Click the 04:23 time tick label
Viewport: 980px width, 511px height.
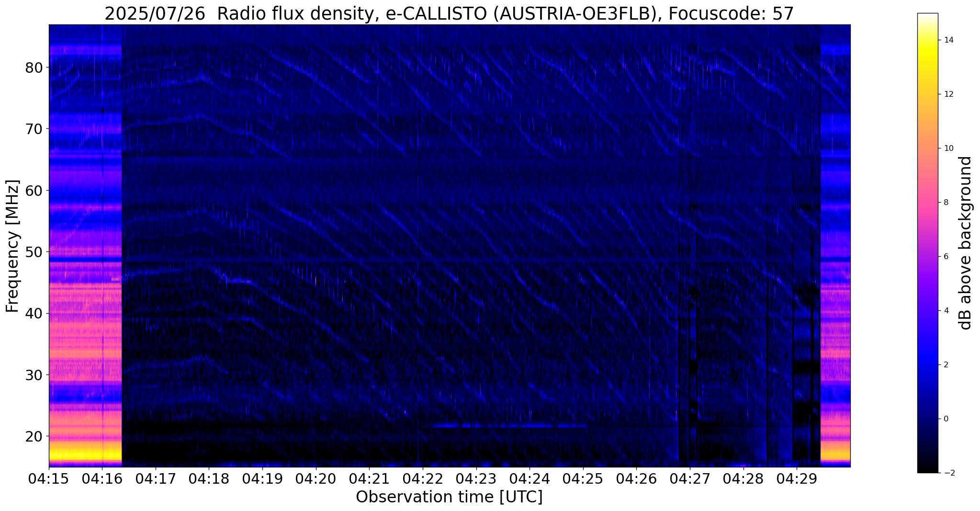coord(476,479)
